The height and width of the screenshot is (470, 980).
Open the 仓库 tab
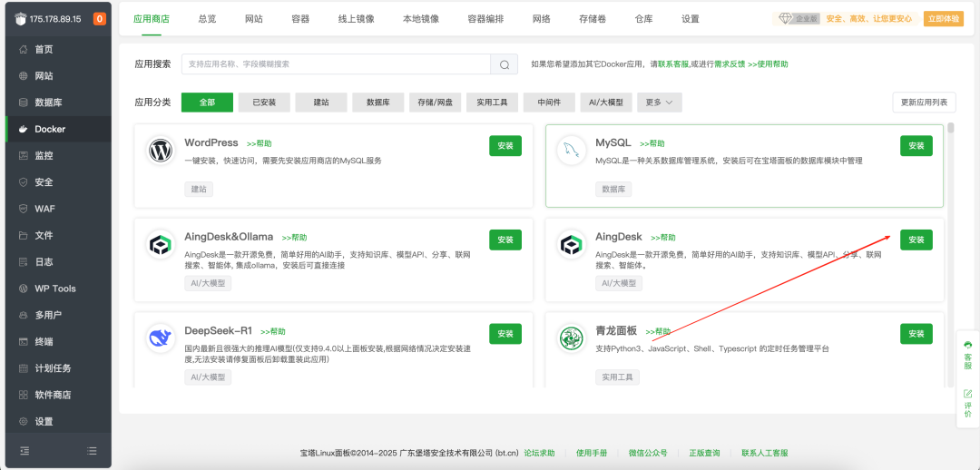(643, 19)
